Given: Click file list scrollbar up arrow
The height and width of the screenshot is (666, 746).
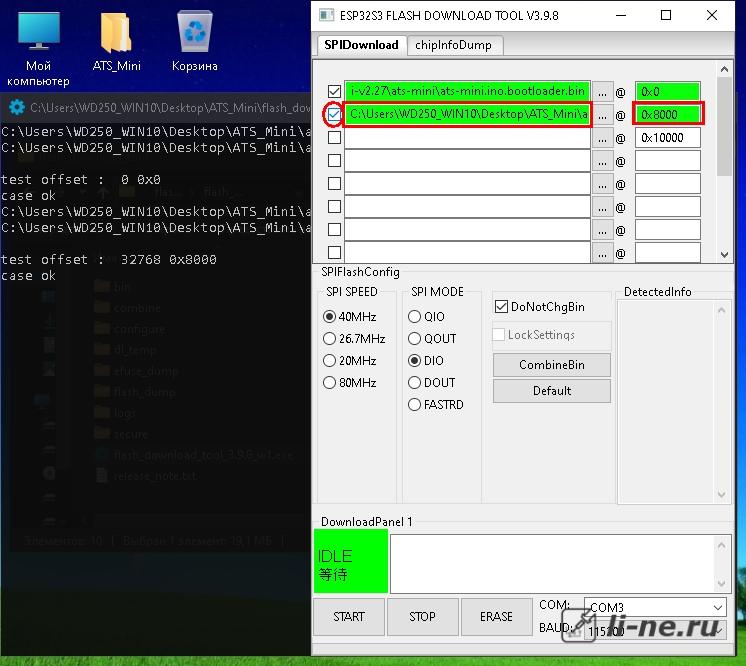Looking at the screenshot, I should point(724,69).
